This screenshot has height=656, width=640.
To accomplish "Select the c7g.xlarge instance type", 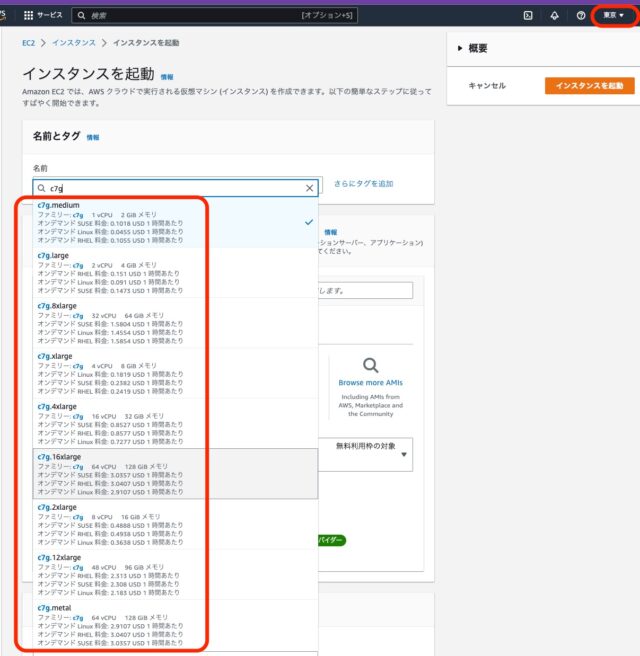I will (x=175, y=373).
